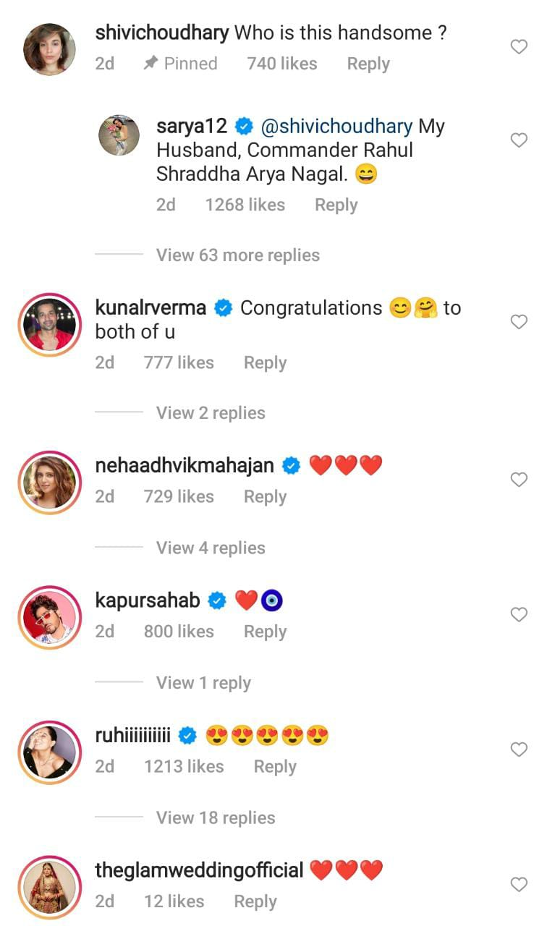The width and height of the screenshot is (560, 926).
Task: Reply to sarya12's husband comment
Action: click(x=336, y=205)
